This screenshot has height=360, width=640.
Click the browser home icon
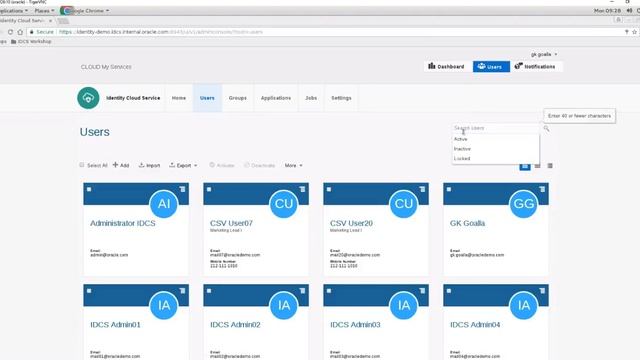[20, 32]
